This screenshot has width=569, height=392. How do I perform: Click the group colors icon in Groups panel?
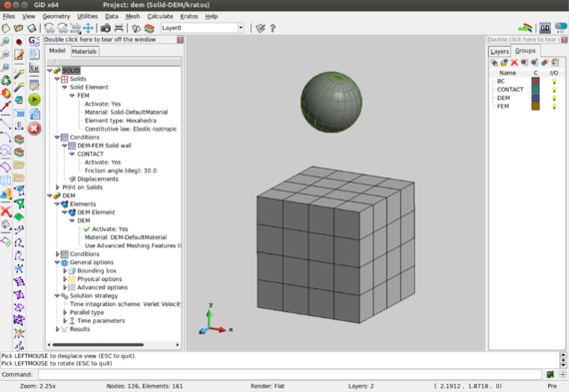545,63
